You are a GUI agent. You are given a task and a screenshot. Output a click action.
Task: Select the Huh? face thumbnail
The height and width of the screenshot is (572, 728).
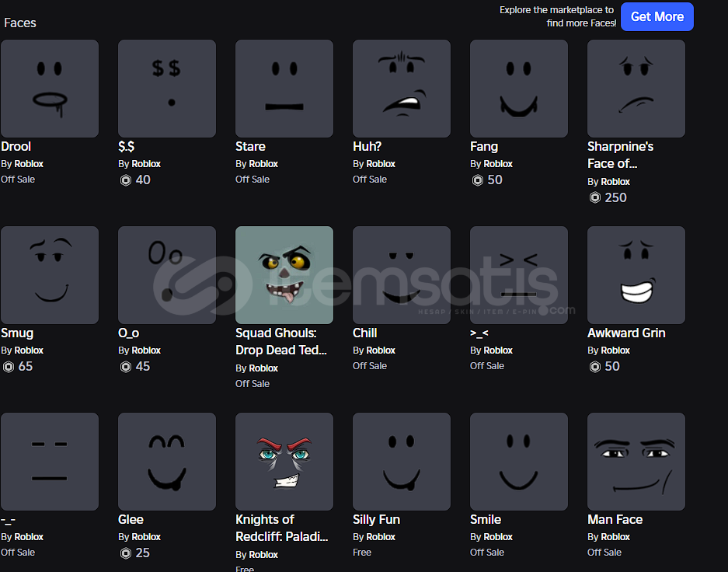point(402,89)
